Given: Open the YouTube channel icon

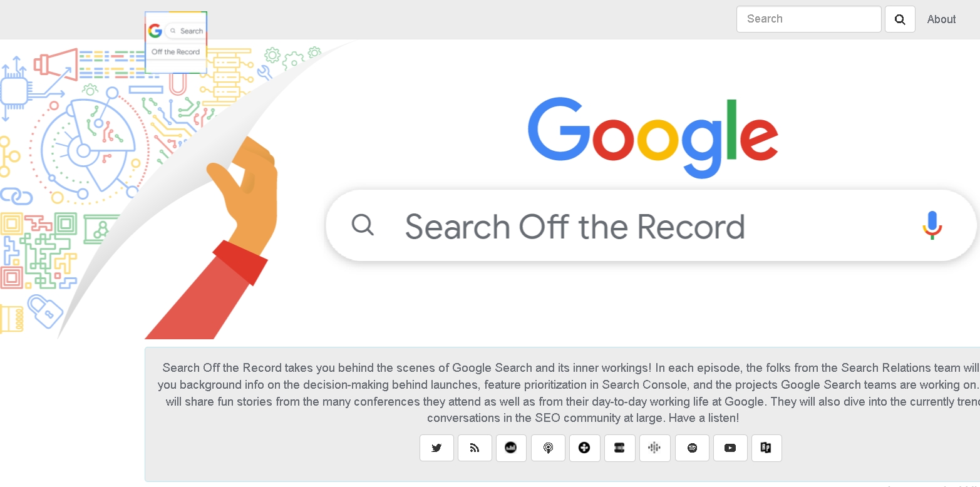Looking at the screenshot, I should [730, 448].
